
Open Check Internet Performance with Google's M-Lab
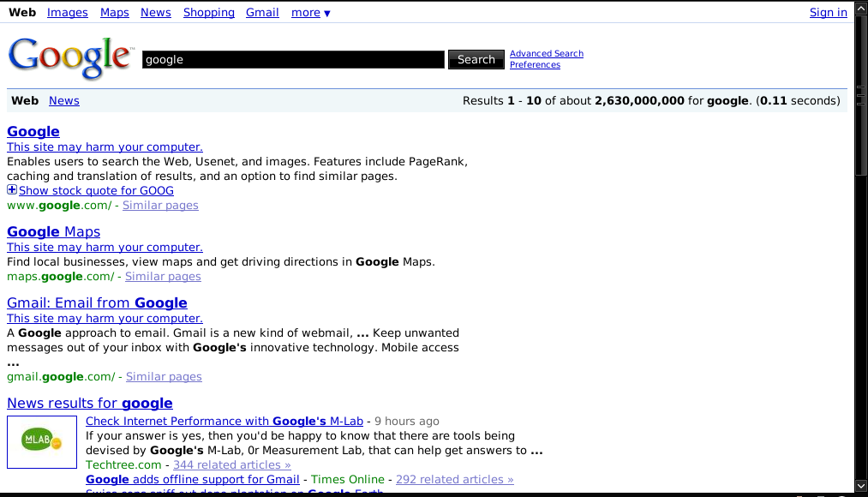click(224, 422)
